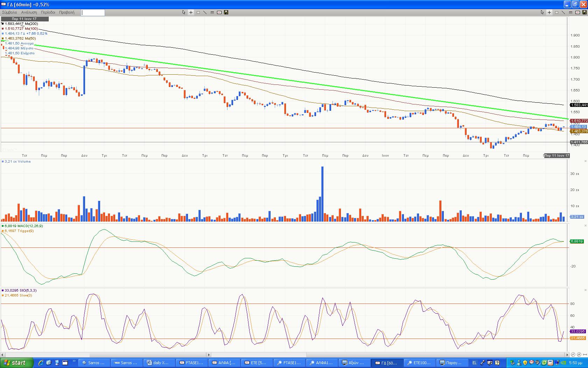The image size is (588, 368).
Task: Click the floppy disk save icon in left toolbar
Action: [x=226, y=12]
